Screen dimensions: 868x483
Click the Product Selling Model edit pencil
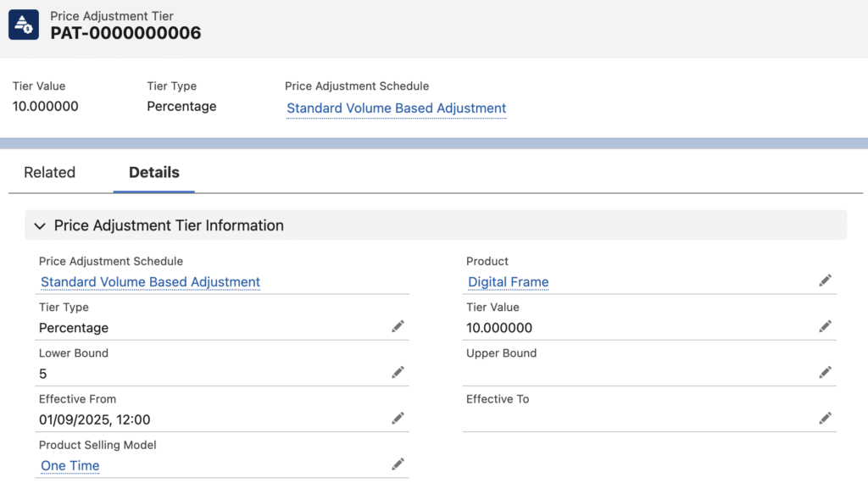398,464
